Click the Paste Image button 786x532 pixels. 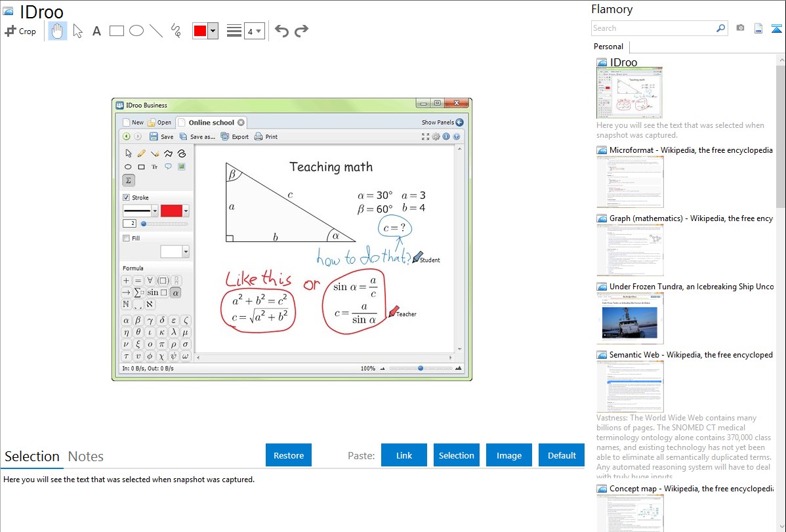point(508,455)
